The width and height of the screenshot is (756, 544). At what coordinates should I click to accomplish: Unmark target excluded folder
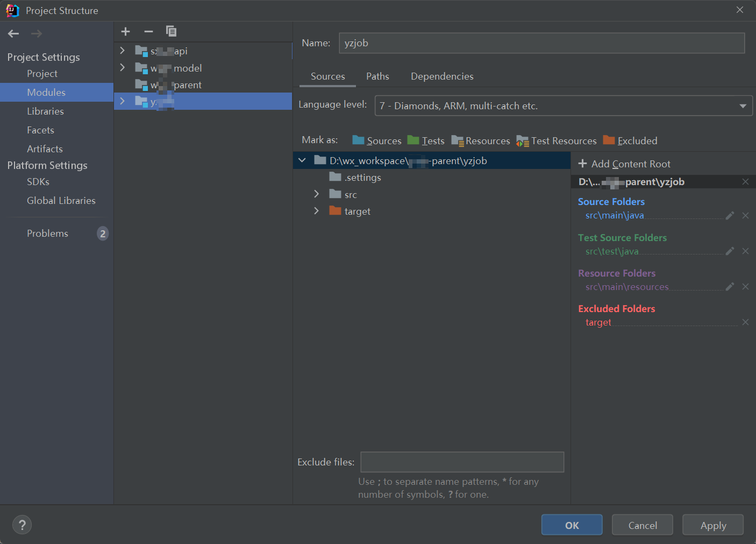click(x=745, y=322)
